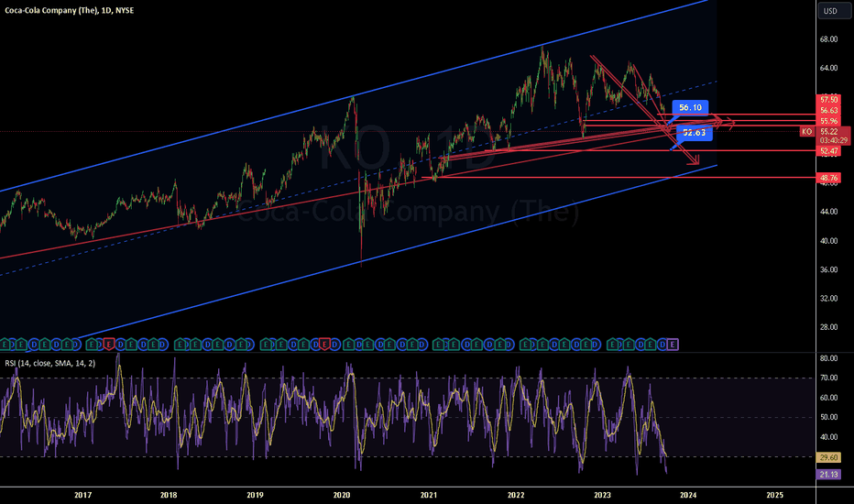854x504 pixels.
Task: Click the 03:40:29 bar countdown
Action: (x=833, y=140)
